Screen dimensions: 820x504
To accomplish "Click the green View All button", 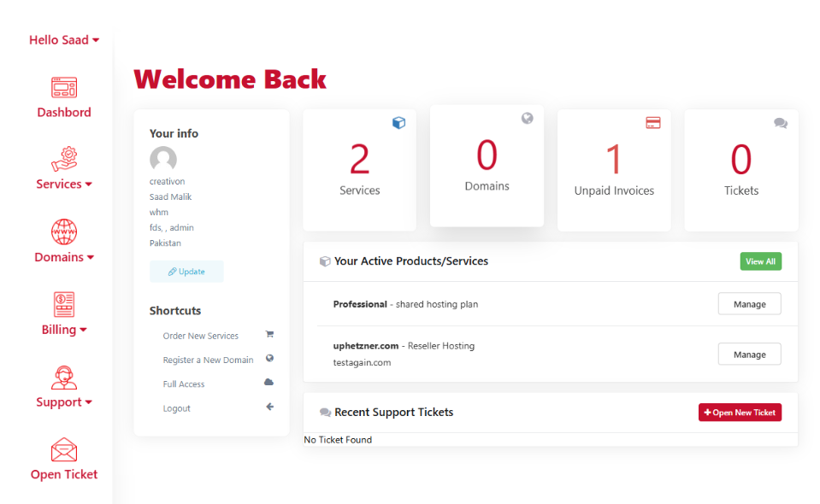I will pyautogui.click(x=760, y=261).
